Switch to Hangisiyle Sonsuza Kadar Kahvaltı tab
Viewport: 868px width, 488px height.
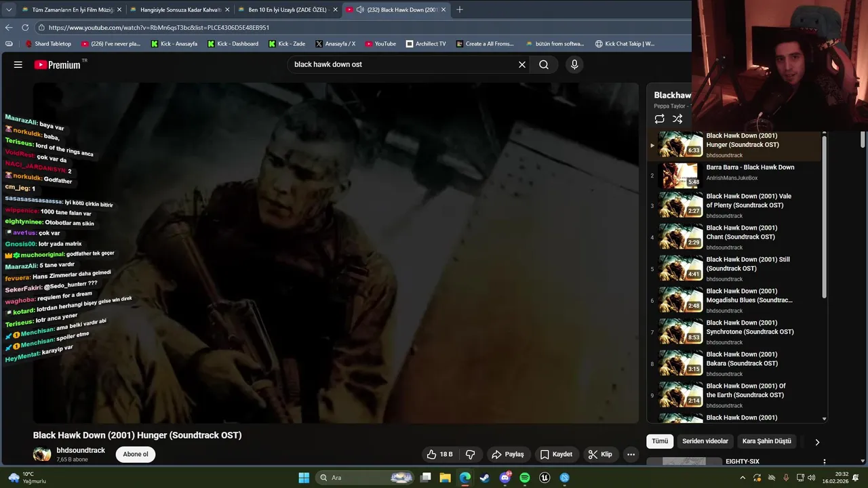[178, 9]
